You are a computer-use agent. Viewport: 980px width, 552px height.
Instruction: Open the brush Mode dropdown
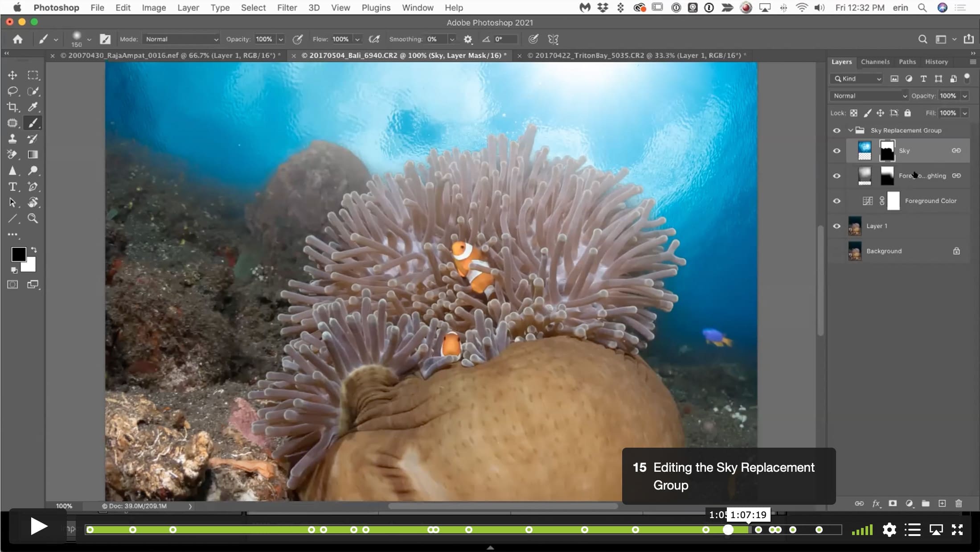pyautogui.click(x=181, y=39)
